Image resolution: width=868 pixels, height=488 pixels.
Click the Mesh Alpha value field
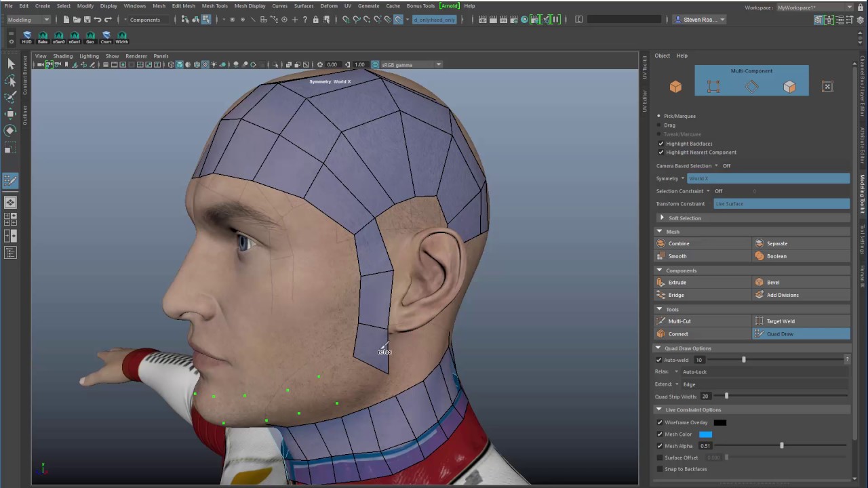click(706, 446)
